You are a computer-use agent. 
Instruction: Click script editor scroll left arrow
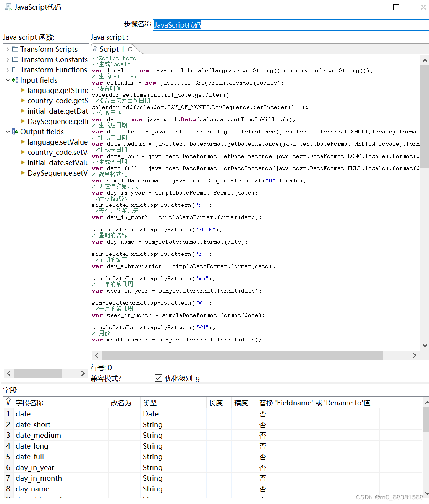pyautogui.click(x=96, y=355)
